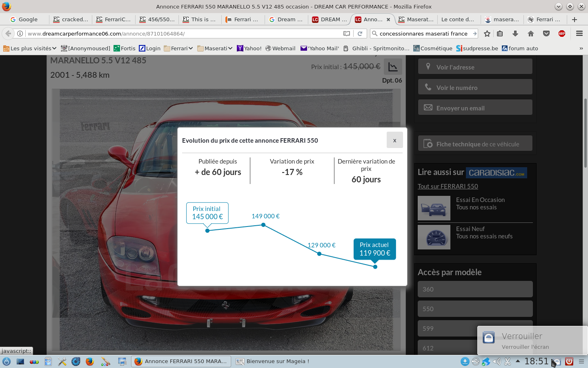Switch to the cracked... tab

click(71, 19)
